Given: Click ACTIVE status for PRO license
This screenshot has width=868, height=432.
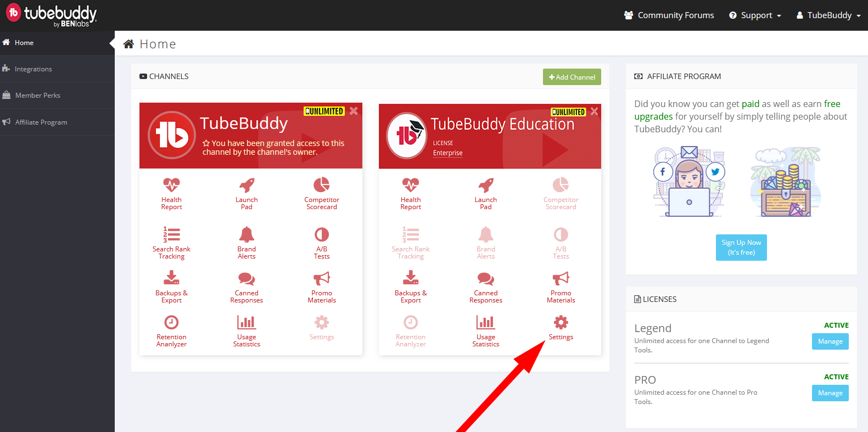Looking at the screenshot, I should coord(836,377).
